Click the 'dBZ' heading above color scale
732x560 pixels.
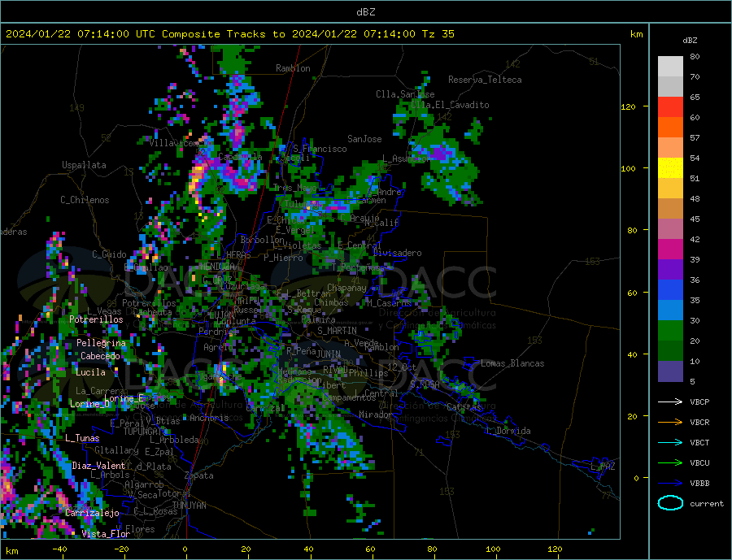pyautogui.click(x=690, y=41)
